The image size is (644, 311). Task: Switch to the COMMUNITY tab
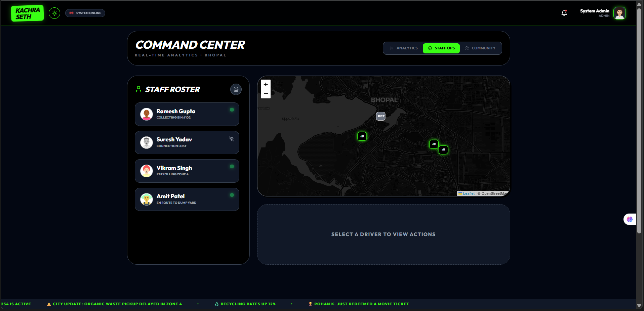(480, 48)
